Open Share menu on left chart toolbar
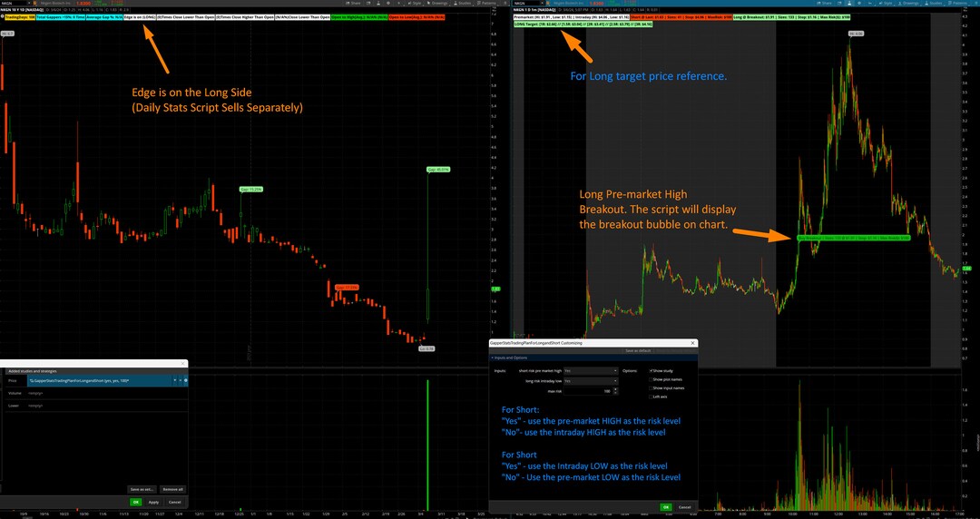Image resolution: width=980 pixels, height=519 pixels. click(352, 3)
